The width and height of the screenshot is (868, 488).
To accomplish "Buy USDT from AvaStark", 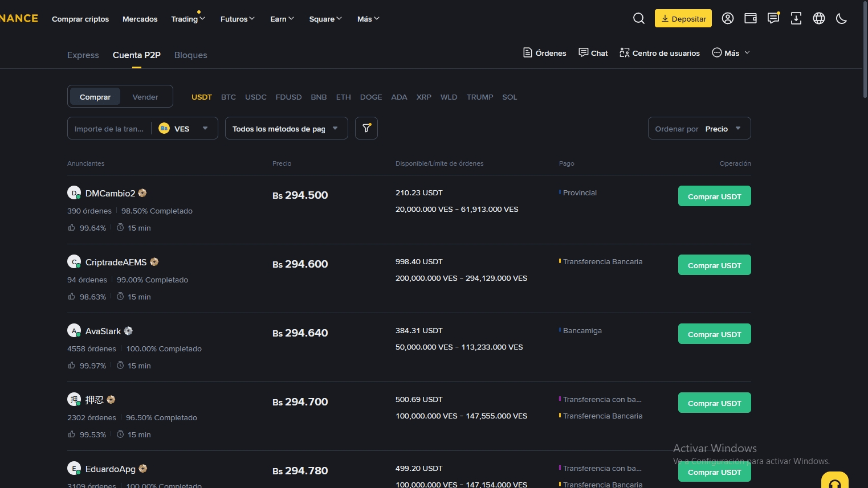I will pyautogui.click(x=715, y=334).
